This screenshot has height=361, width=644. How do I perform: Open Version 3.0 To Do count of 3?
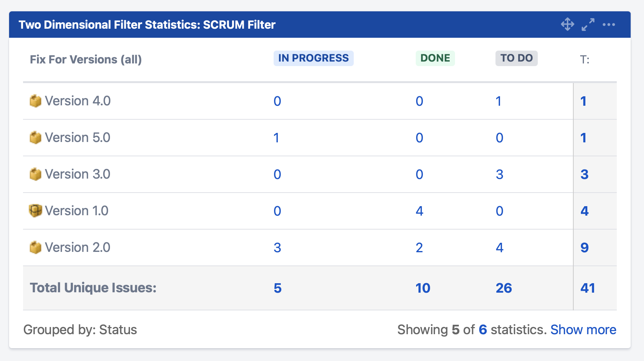[x=499, y=174]
